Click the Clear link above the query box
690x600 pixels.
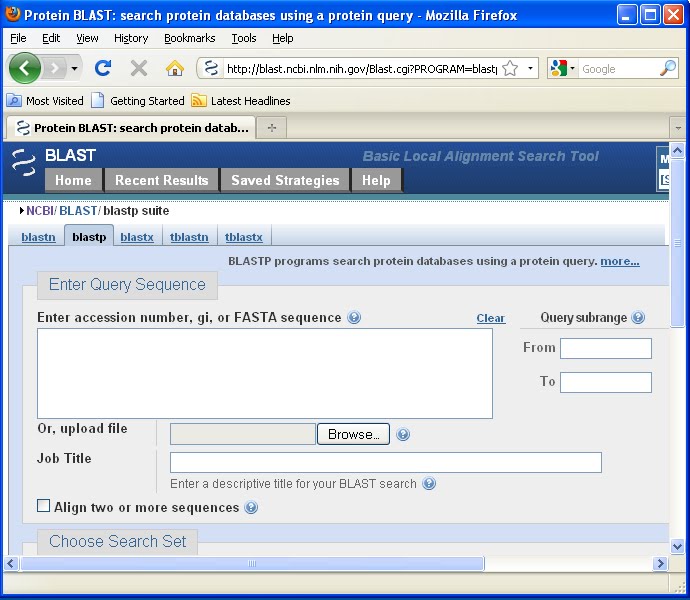point(491,318)
